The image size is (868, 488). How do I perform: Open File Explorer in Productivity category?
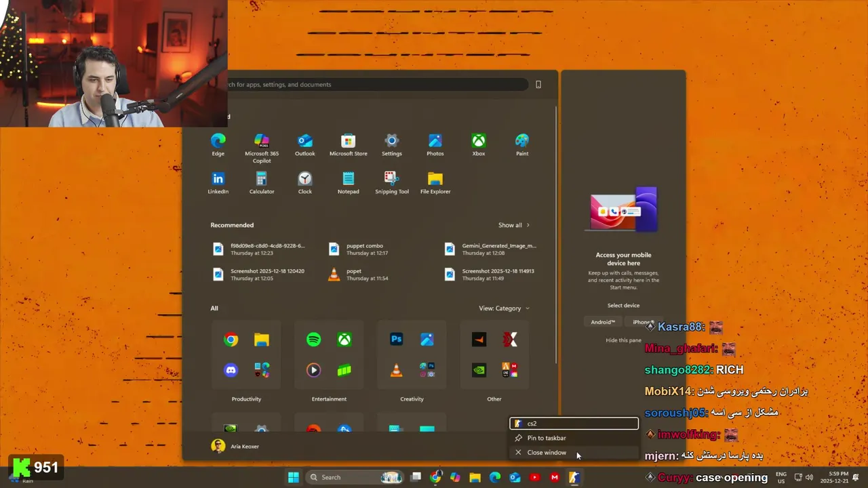262,340
